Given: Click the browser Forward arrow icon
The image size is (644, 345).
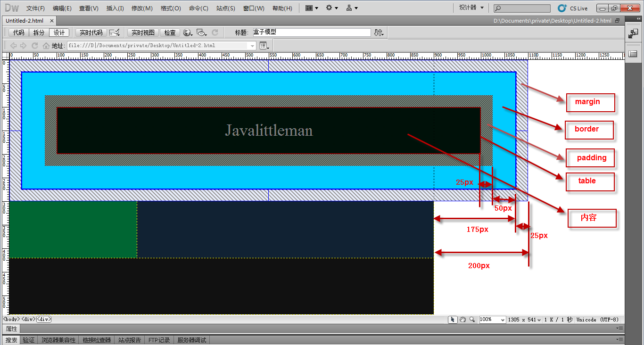Looking at the screenshot, I should pyautogui.click(x=24, y=46).
